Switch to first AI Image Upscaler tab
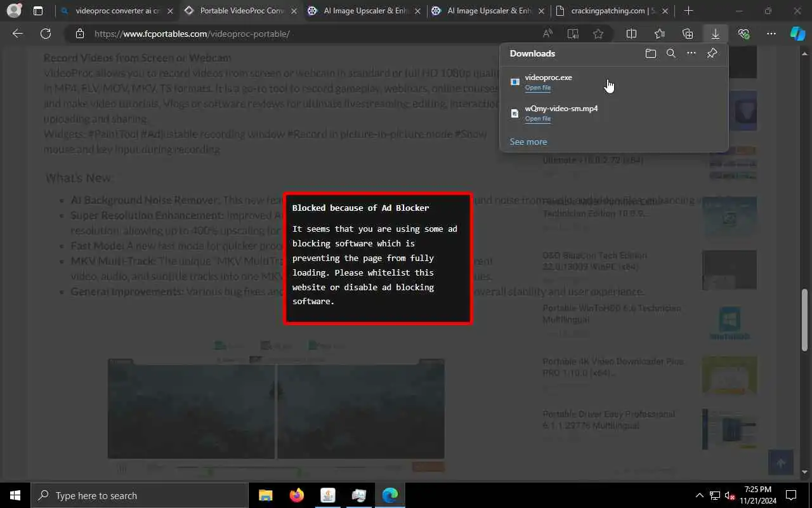Image resolution: width=812 pixels, height=508 pixels. pyautogui.click(x=365, y=11)
